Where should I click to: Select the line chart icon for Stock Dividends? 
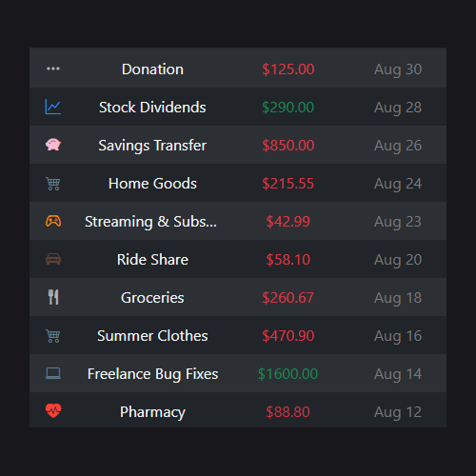pyautogui.click(x=53, y=107)
